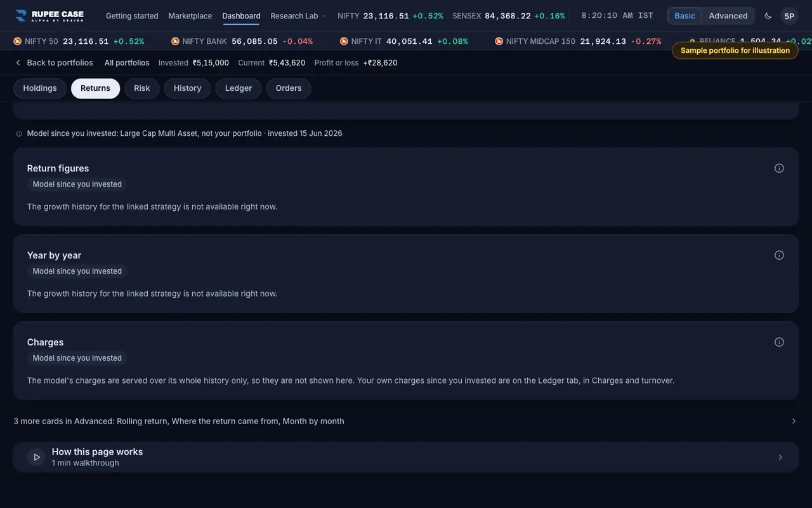Open the Risk tab
This screenshot has width=812, height=508.
pos(142,88)
